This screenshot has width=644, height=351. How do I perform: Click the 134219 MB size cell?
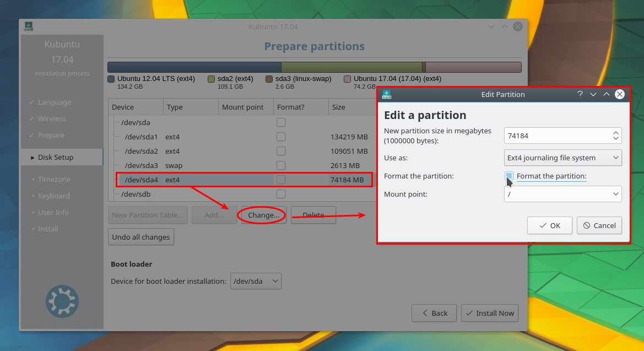(349, 137)
